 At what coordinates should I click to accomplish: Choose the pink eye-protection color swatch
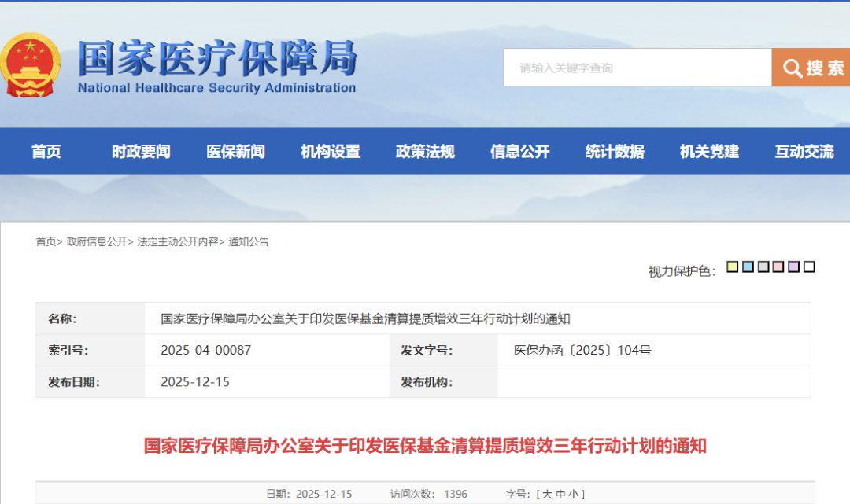click(778, 267)
